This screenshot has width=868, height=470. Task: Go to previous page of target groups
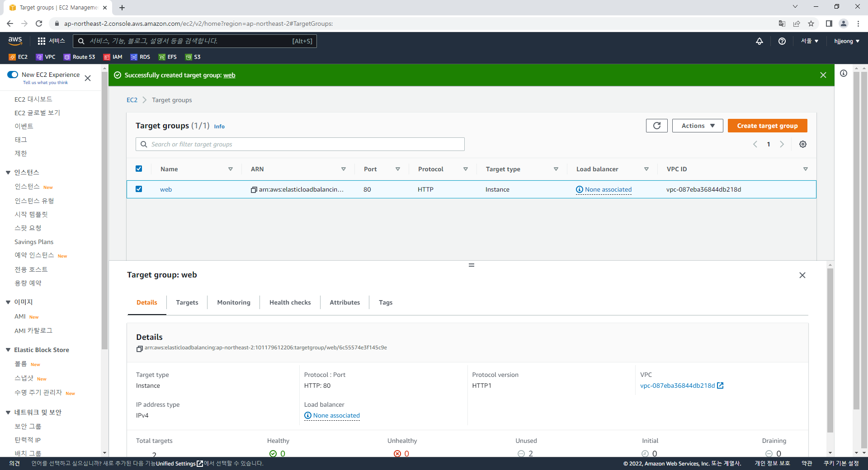coord(755,144)
